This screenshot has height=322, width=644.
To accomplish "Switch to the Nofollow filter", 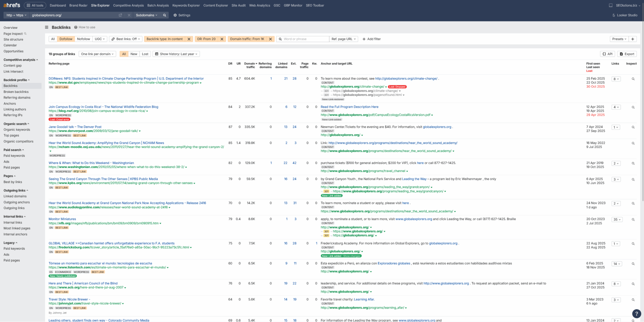I will [84, 39].
